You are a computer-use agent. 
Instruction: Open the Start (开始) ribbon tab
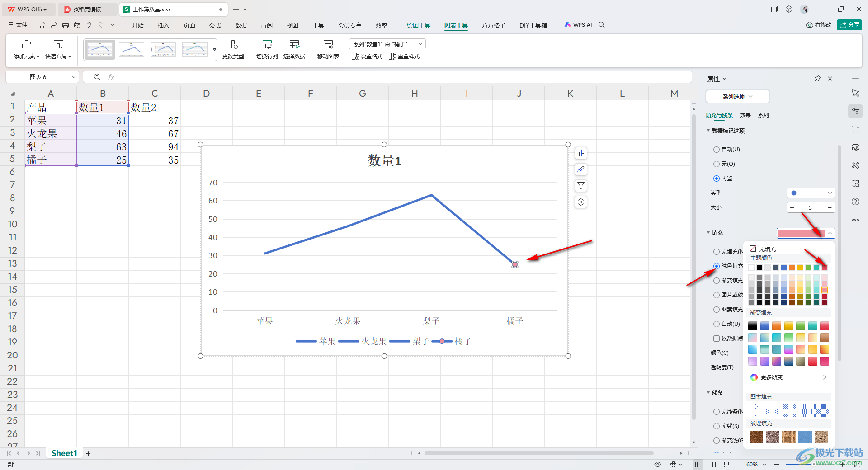click(138, 25)
